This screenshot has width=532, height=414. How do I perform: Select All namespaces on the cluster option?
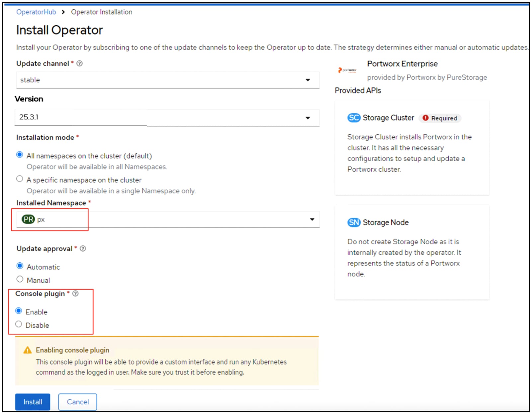20,155
